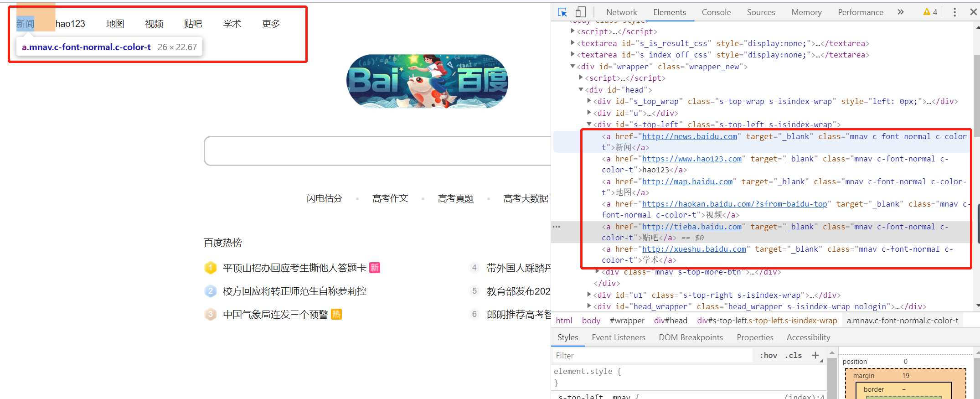Viewport: 980px width, 399px height.
Task: Switch to the Elements tab
Action: point(669,12)
